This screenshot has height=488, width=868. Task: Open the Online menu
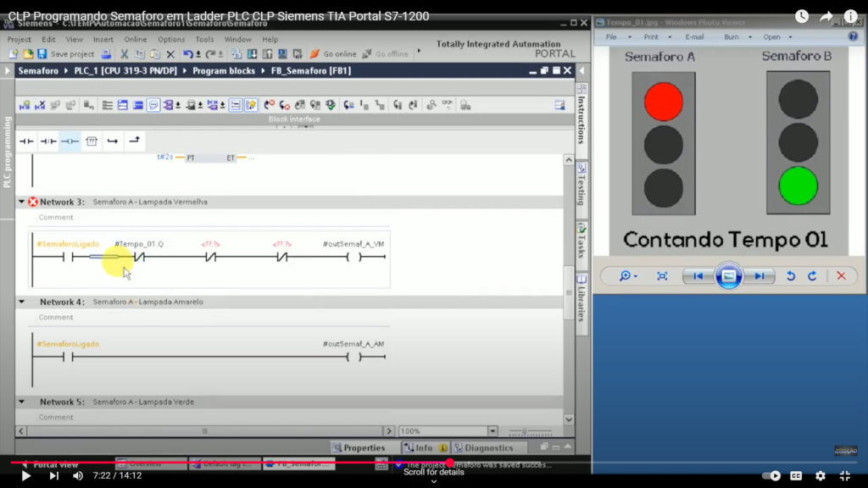pos(135,39)
